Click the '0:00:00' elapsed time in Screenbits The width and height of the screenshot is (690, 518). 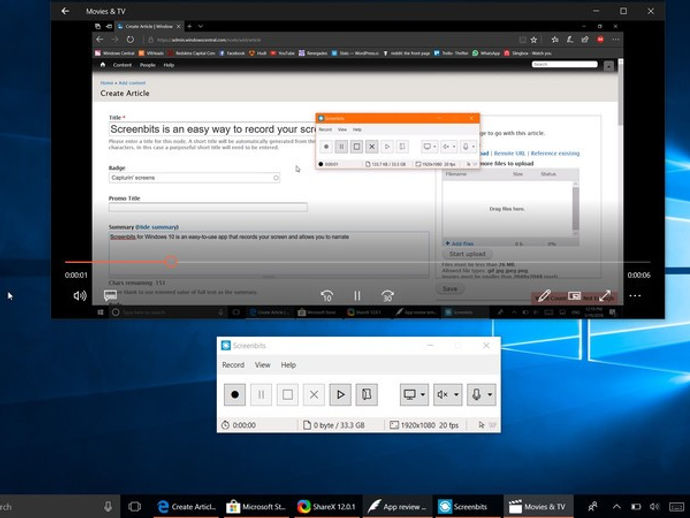tap(244, 425)
